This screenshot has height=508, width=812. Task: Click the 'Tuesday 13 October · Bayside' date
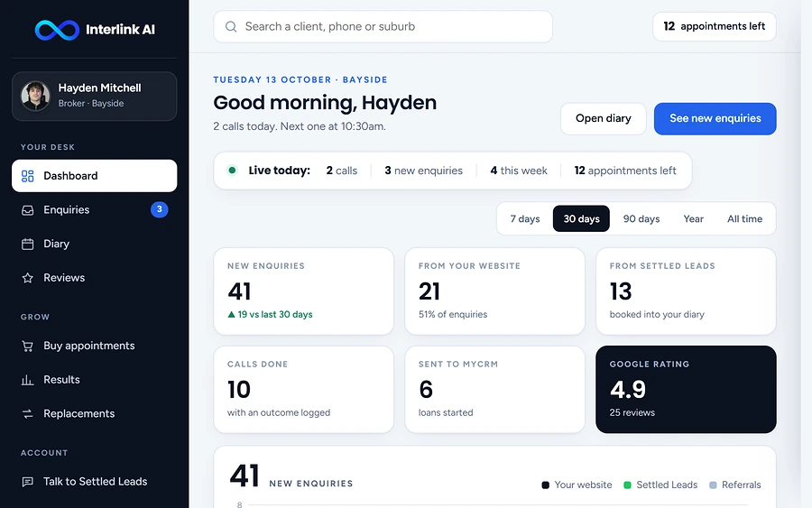(x=300, y=79)
